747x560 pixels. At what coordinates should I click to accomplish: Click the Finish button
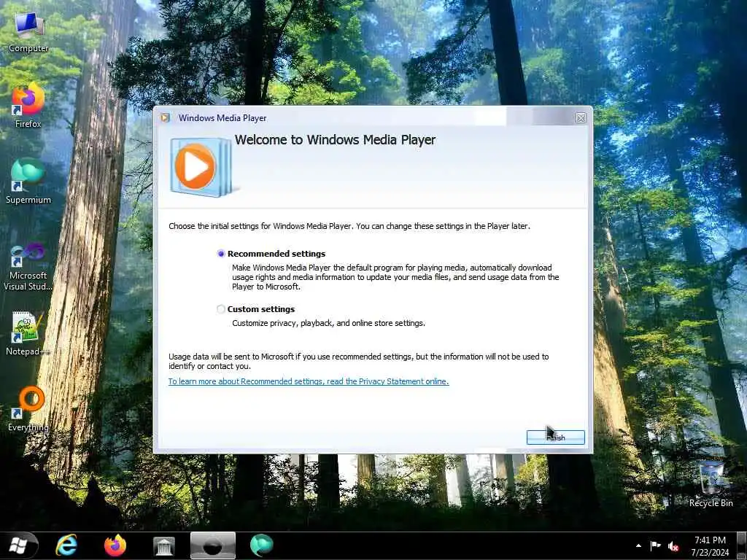coord(555,437)
